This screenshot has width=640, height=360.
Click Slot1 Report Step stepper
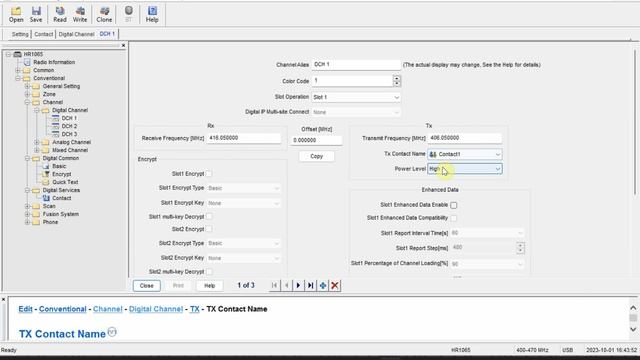pyautogui.click(x=520, y=248)
